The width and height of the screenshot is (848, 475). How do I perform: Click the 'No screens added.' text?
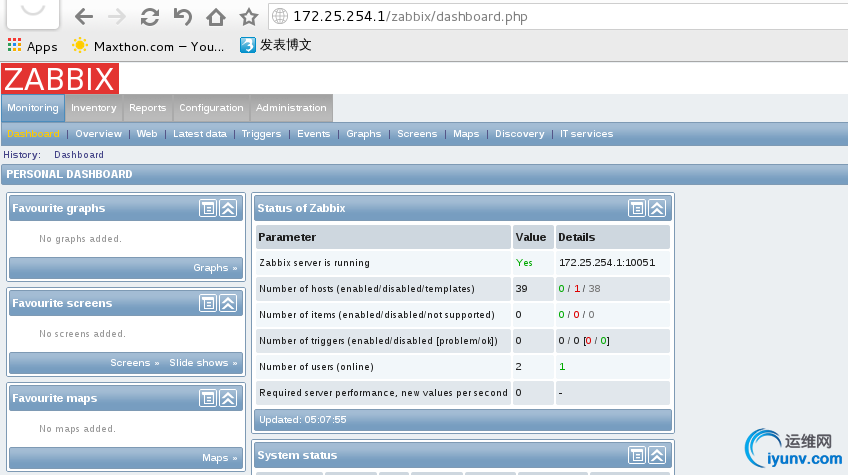(x=82, y=334)
